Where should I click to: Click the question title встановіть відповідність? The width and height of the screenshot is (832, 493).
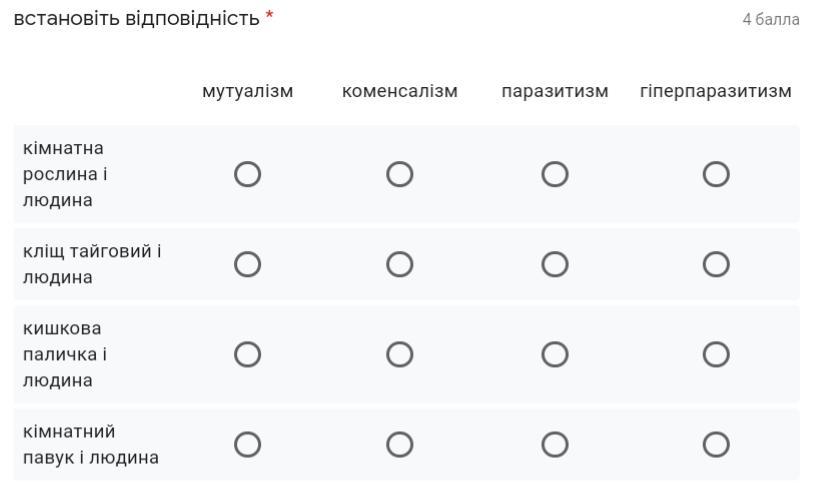[136, 19]
